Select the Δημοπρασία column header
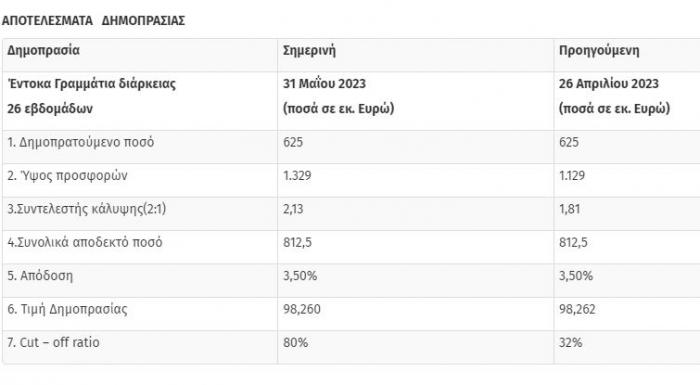Image resolution: width=700 pixels, height=385 pixels. tap(43, 50)
